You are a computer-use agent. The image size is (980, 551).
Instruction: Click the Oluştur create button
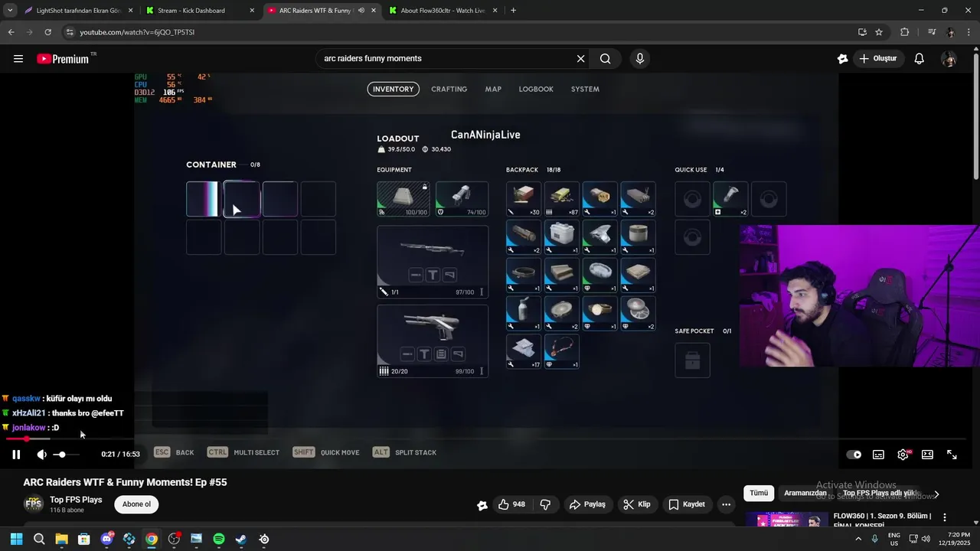pos(877,59)
